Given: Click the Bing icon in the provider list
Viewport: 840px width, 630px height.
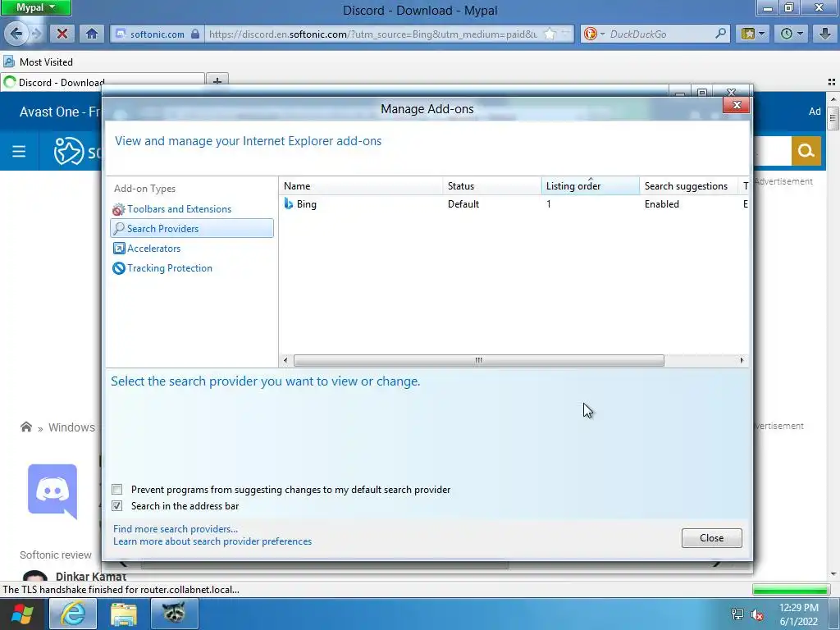Looking at the screenshot, I should tap(289, 204).
